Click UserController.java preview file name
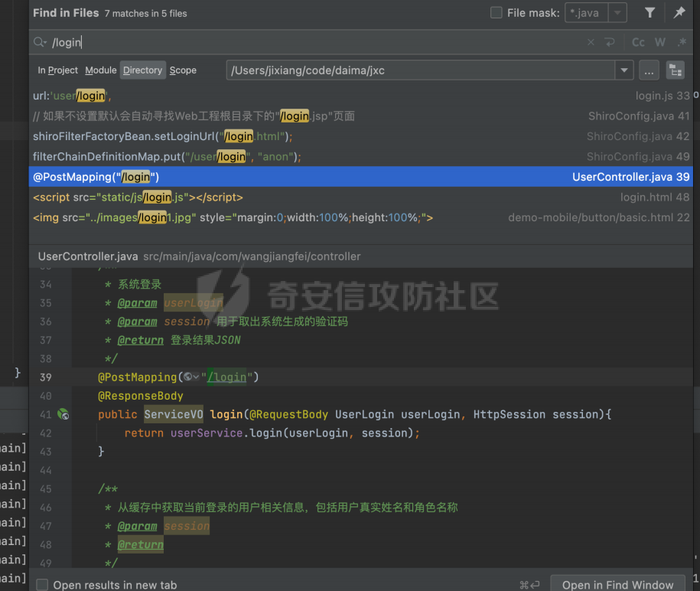This screenshot has width=700, height=591. click(x=88, y=256)
